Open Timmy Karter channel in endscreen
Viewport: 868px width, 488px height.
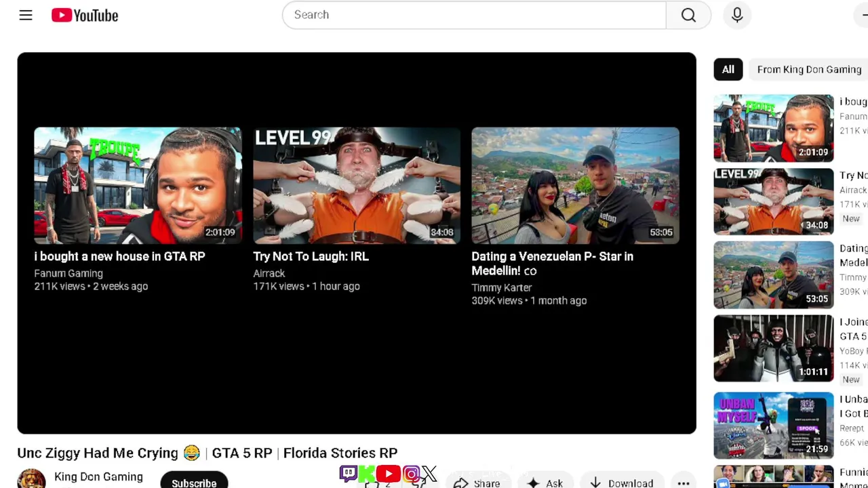click(501, 287)
